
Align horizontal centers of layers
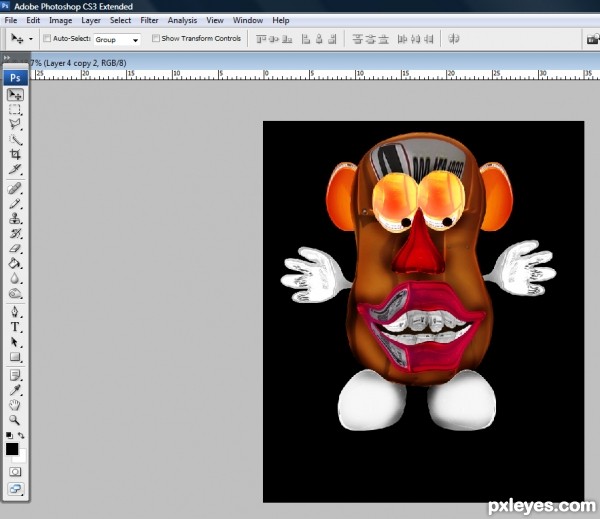[319, 39]
